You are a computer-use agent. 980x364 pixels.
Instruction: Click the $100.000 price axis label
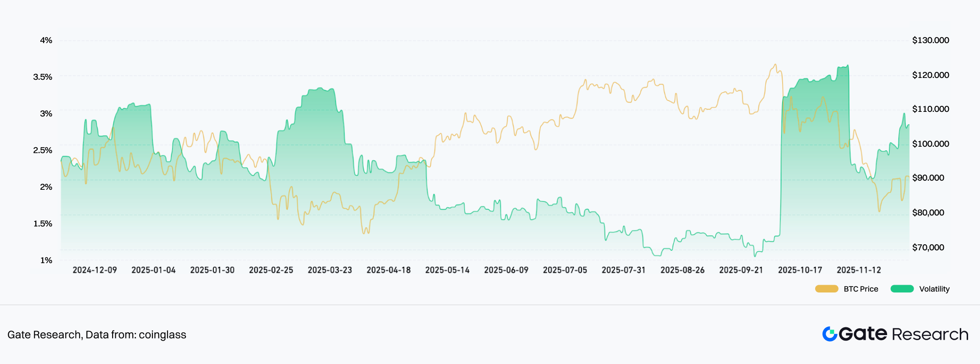pos(931,144)
